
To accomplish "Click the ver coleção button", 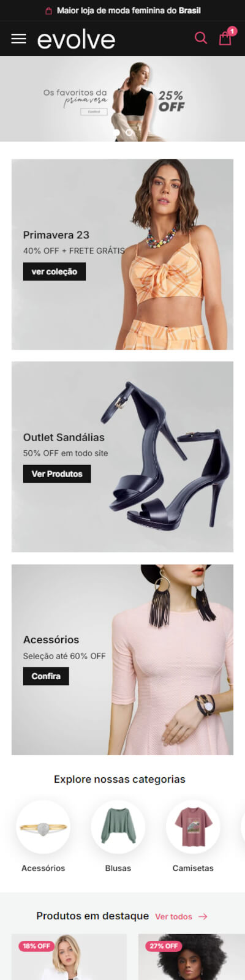I will (x=55, y=271).
